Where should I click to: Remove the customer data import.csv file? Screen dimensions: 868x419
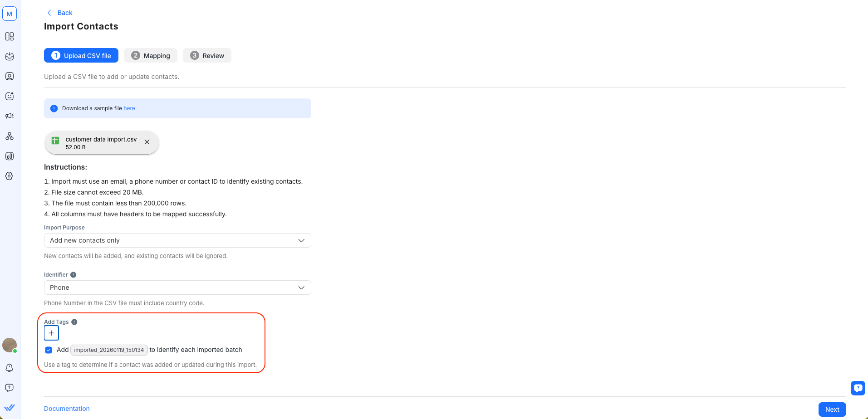(147, 142)
